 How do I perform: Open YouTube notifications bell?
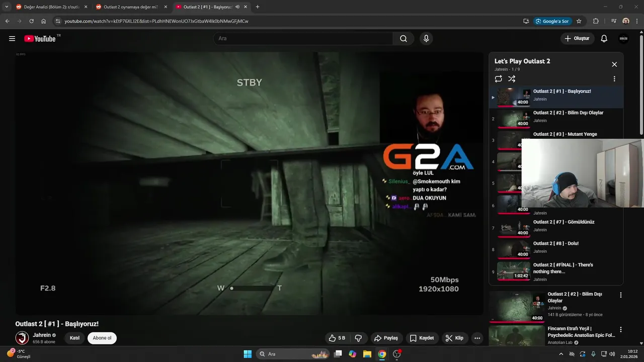(604, 39)
